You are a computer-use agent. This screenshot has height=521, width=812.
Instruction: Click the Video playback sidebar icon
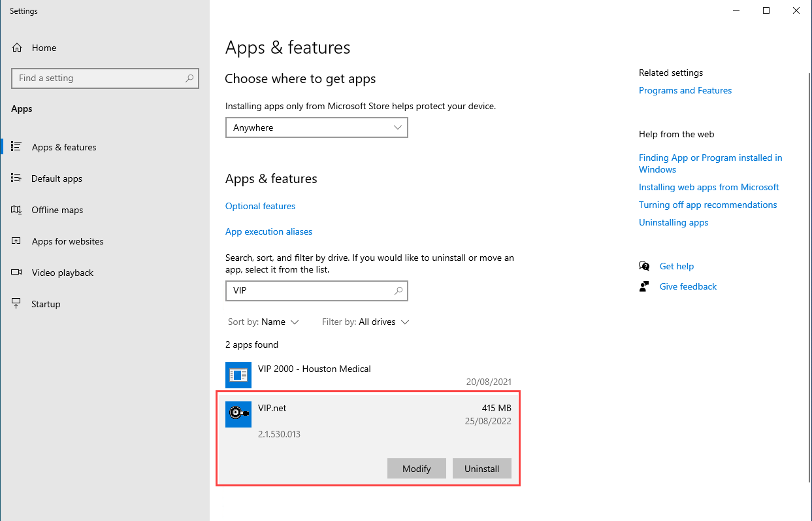(17, 273)
